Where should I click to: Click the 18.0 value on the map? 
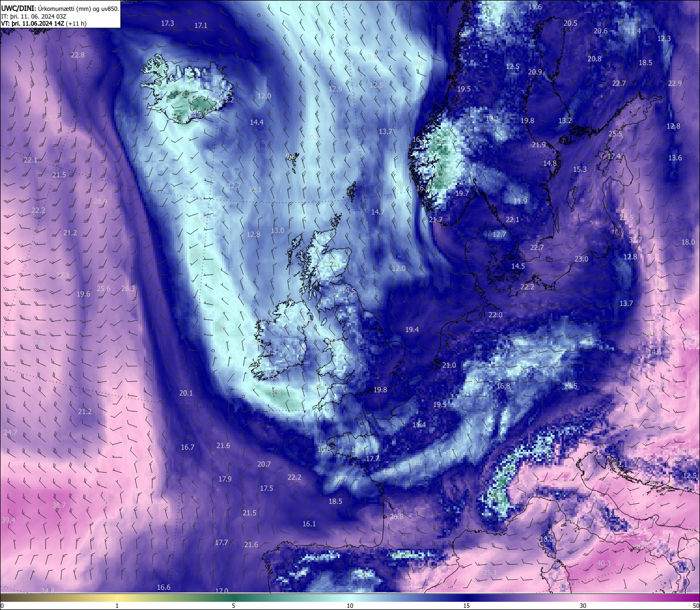point(688,242)
